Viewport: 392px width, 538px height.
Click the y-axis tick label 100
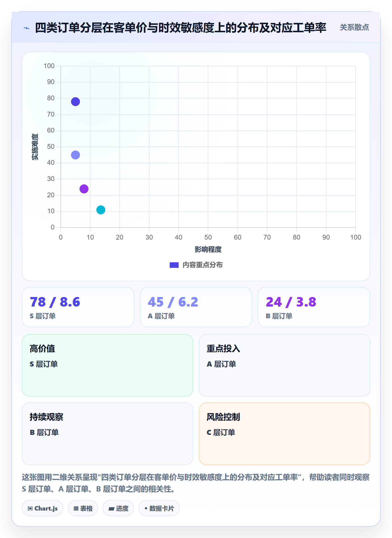(x=49, y=66)
